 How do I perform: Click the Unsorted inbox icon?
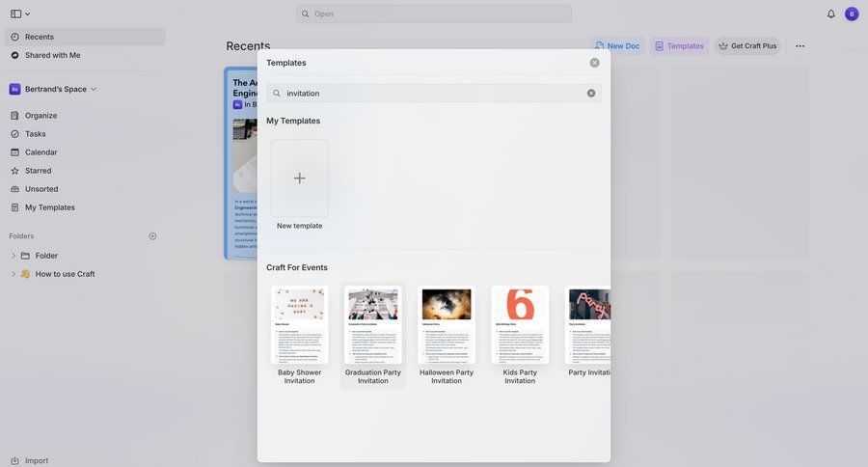(x=14, y=189)
